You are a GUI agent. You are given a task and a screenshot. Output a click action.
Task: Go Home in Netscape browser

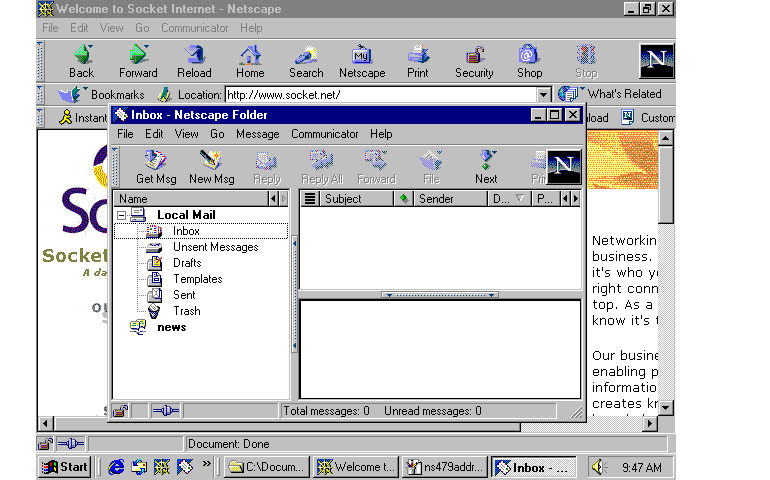(x=250, y=61)
